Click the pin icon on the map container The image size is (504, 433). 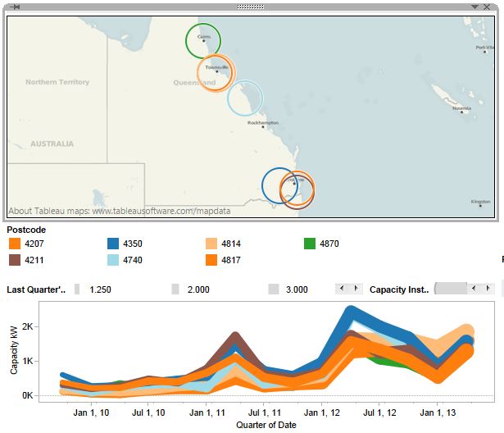pos(16,7)
